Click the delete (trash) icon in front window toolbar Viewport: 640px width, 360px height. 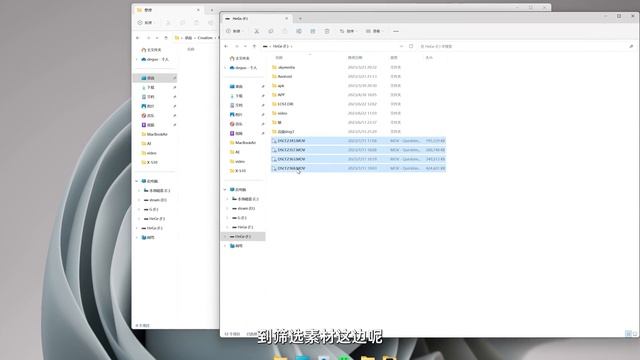click(327, 31)
